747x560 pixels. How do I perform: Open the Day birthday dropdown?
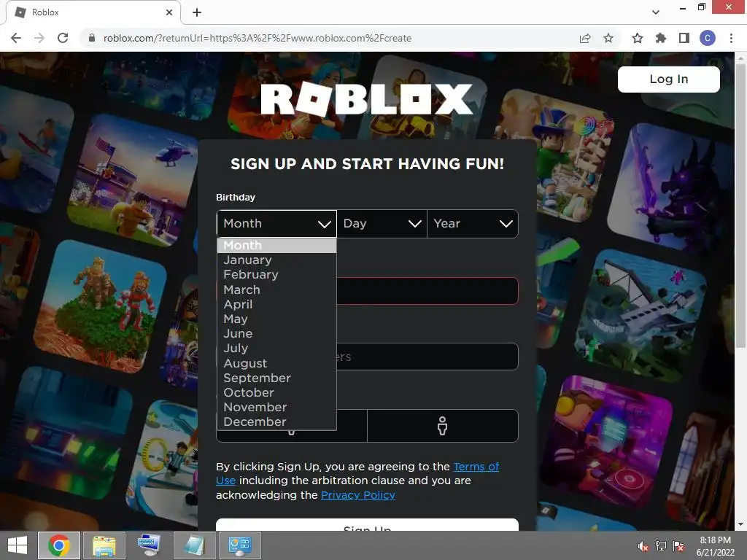[382, 223]
